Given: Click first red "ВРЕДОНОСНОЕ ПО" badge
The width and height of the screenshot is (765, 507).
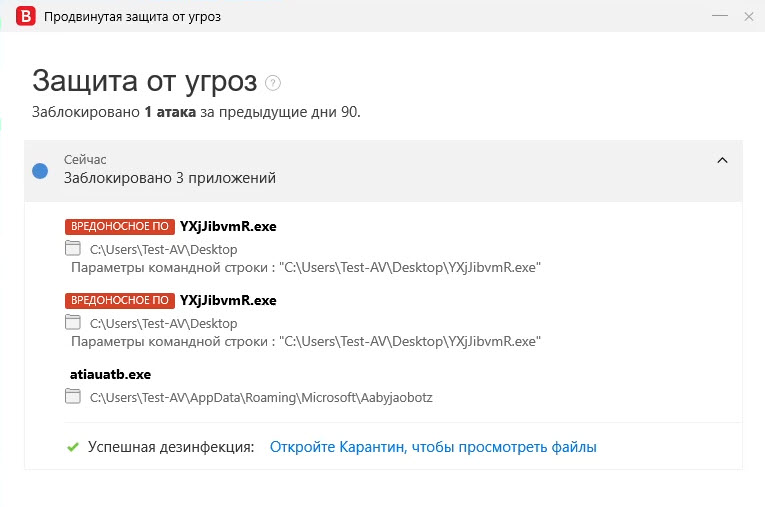Looking at the screenshot, I should tap(119, 226).
